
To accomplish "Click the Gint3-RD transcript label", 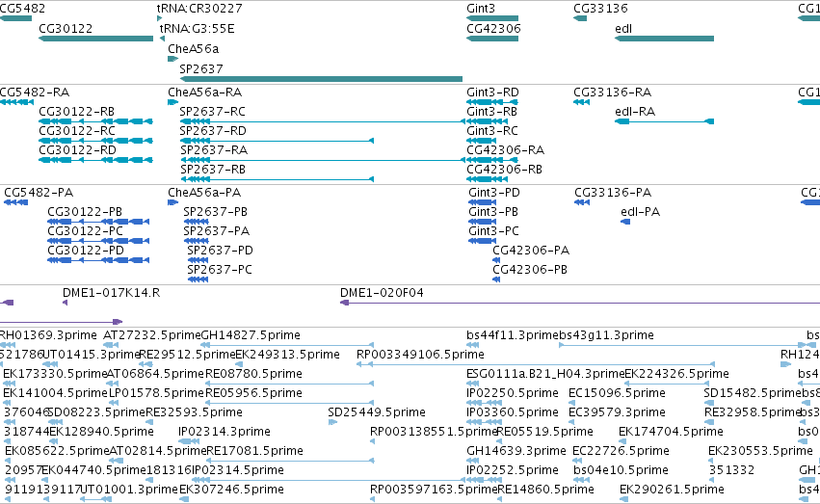I will click(492, 93).
